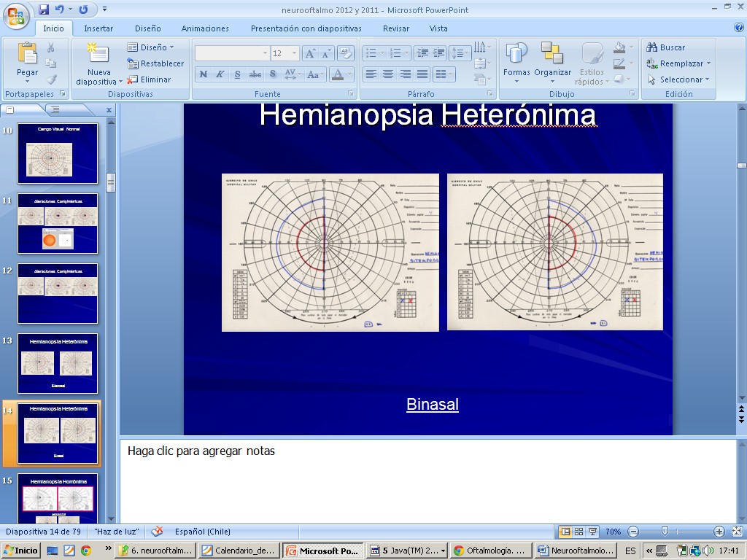Viewport: 747px width, 560px height.
Task: Select the Format Painter brush icon
Action: [x=51, y=79]
